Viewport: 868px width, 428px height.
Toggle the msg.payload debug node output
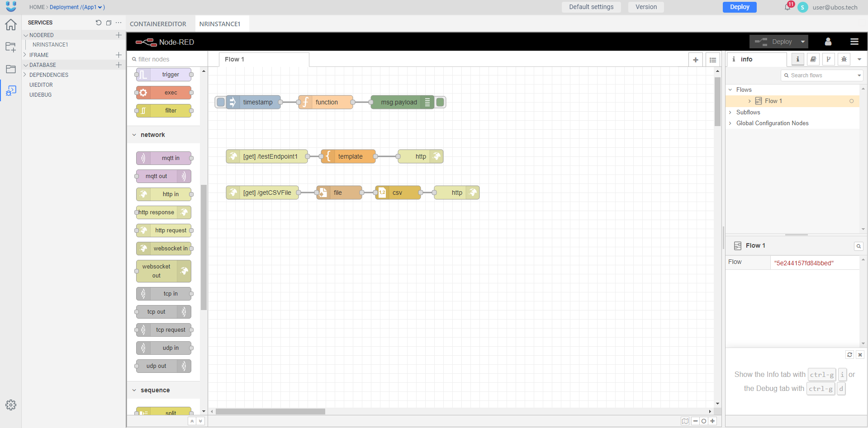tap(440, 102)
